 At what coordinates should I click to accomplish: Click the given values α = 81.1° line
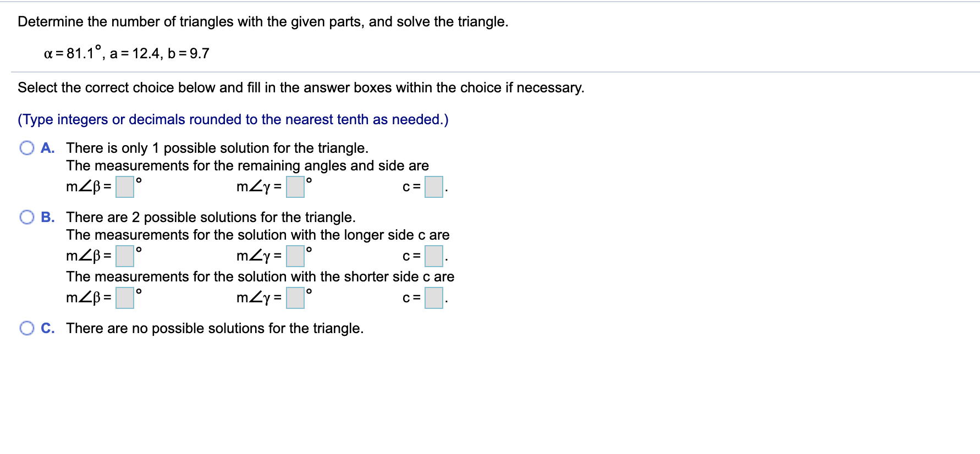point(126,53)
